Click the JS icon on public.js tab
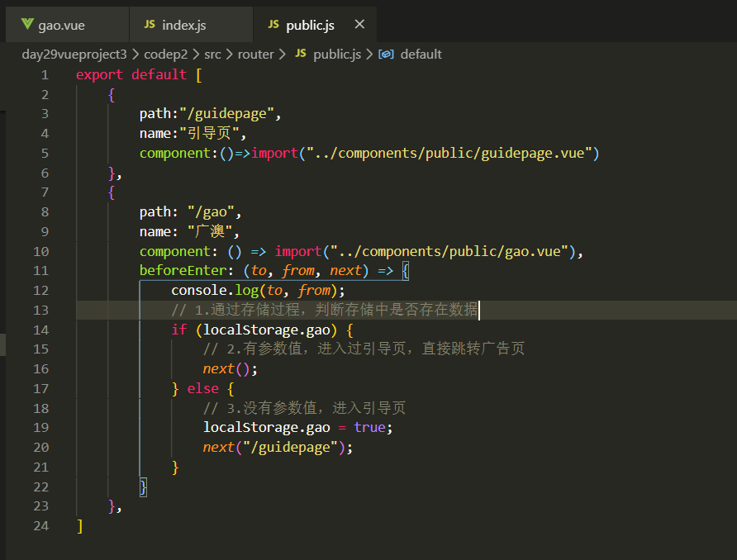737x560 pixels. tap(273, 25)
